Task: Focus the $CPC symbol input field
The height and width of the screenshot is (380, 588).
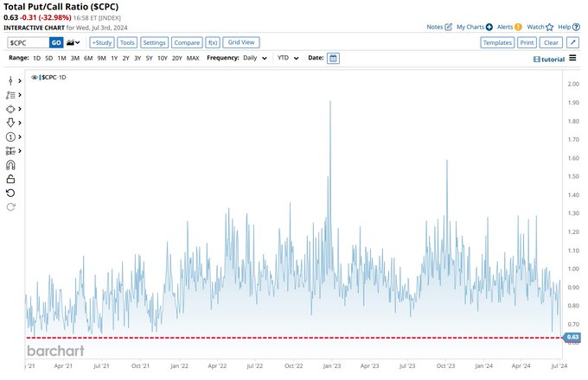Action: point(29,42)
